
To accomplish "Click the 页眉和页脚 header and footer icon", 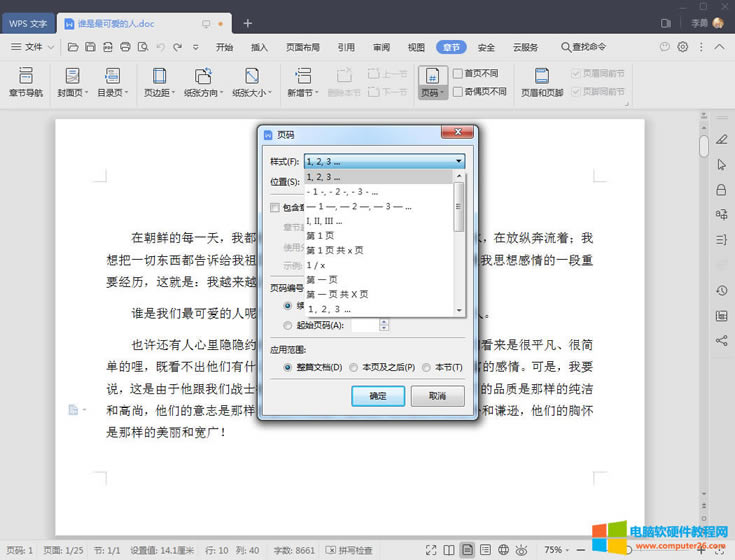I will coord(542,76).
